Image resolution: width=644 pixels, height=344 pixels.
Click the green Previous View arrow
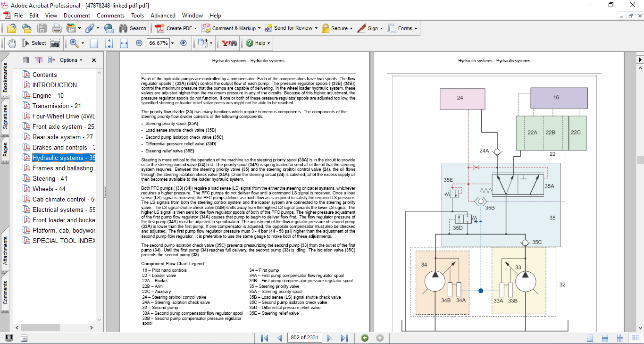click(364, 338)
